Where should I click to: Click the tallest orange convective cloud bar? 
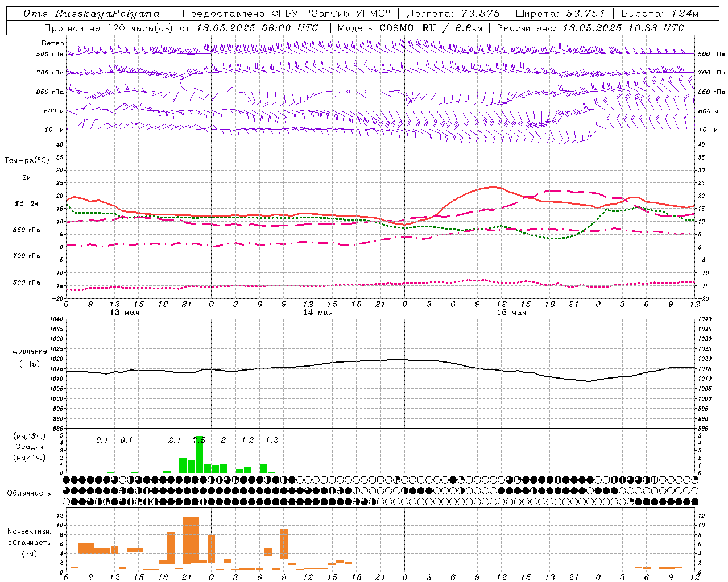(x=191, y=539)
